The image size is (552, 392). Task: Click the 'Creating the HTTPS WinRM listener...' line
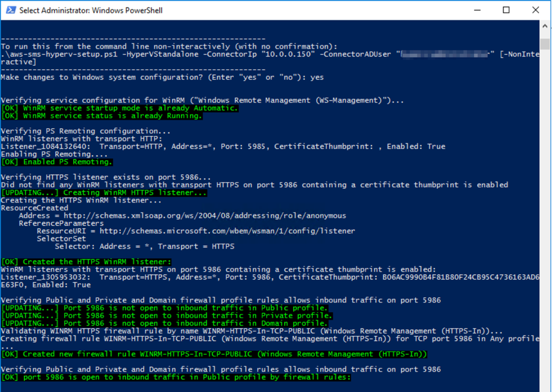point(81,201)
